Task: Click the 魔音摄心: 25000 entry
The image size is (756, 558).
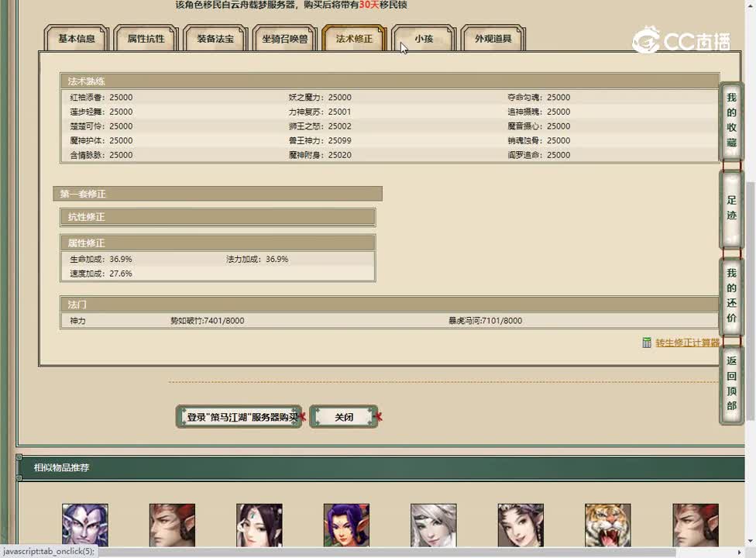Action: 539,126
